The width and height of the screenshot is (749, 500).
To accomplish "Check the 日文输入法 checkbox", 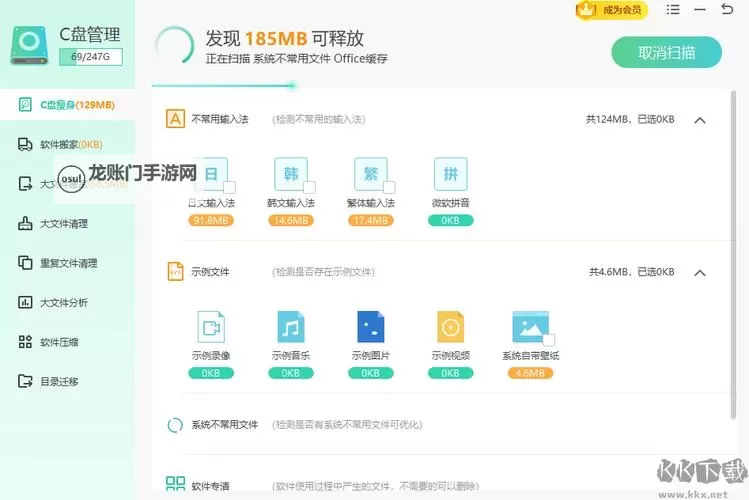I will tap(229, 187).
